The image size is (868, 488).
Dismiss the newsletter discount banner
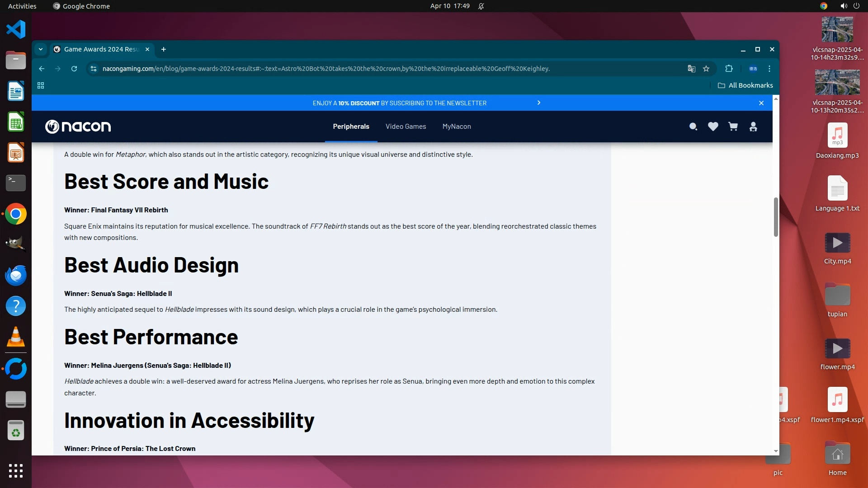(x=761, y=103)
